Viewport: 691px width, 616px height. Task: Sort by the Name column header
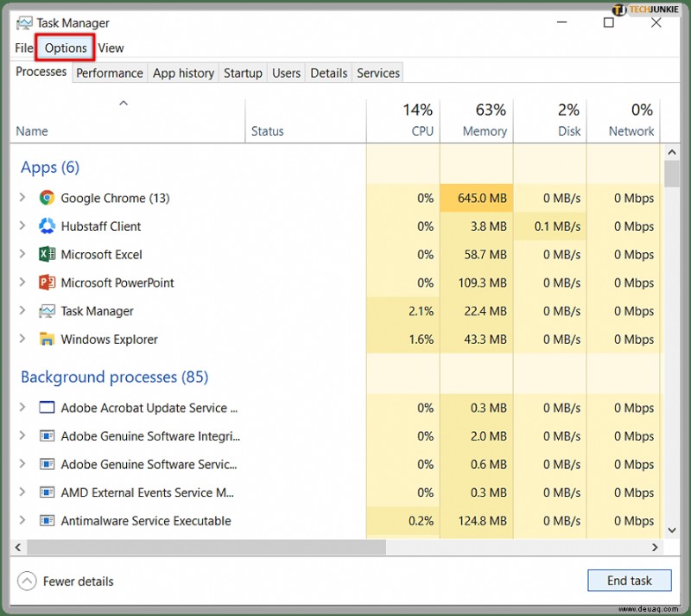128,121
